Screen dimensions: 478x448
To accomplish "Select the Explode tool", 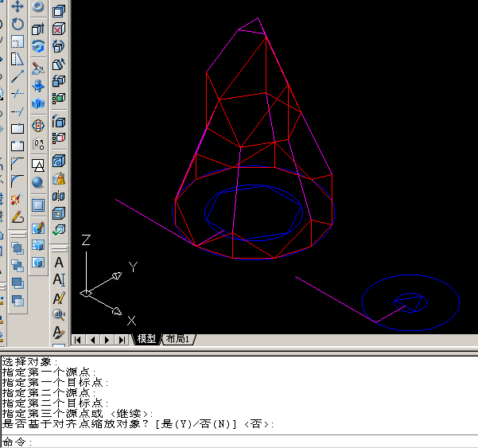I will (x=17, y=198).
